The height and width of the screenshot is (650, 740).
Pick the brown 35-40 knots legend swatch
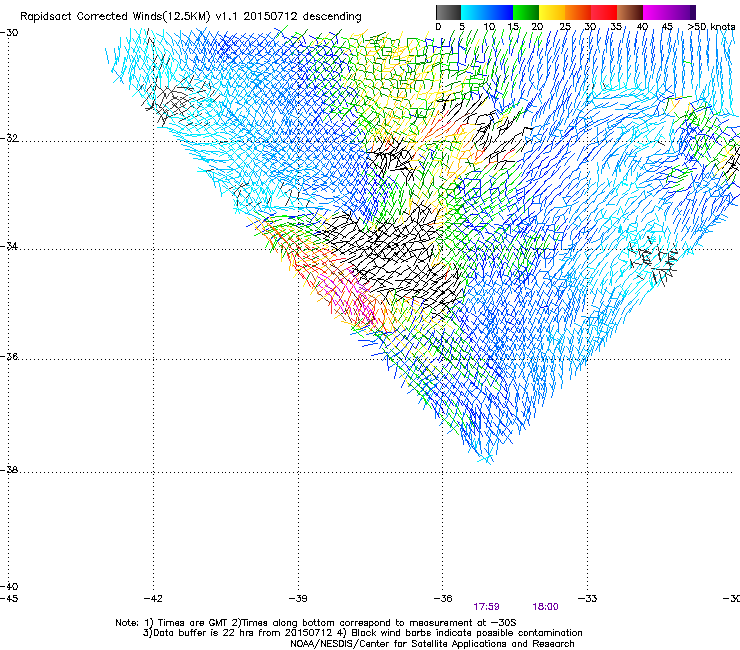[x=630, y=12]
